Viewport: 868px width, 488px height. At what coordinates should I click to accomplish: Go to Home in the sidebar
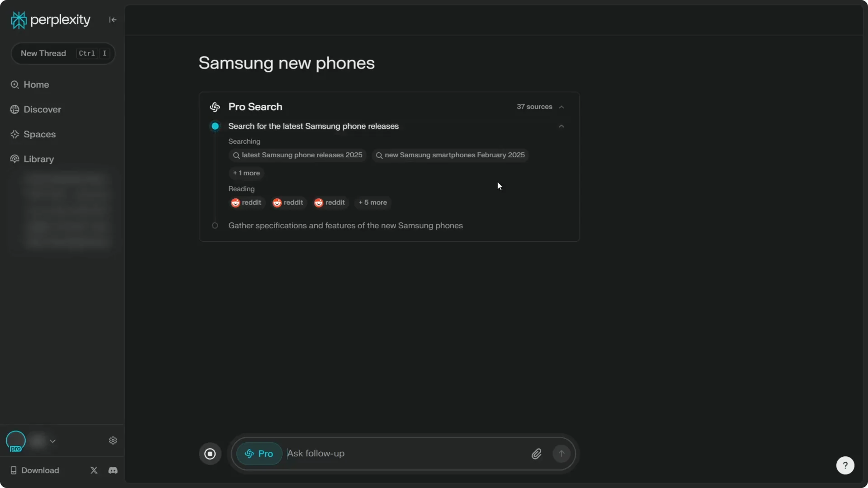click(36, 84)
